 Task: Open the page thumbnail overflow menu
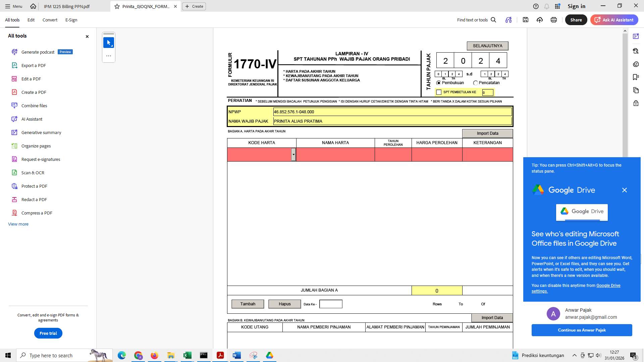(108, 56)
